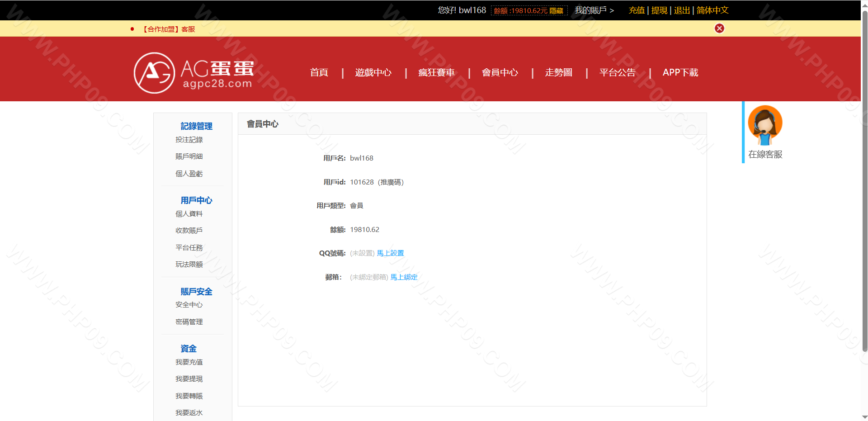Switch language to 简体中文
The image size is (868, 421).
(712, 10)
